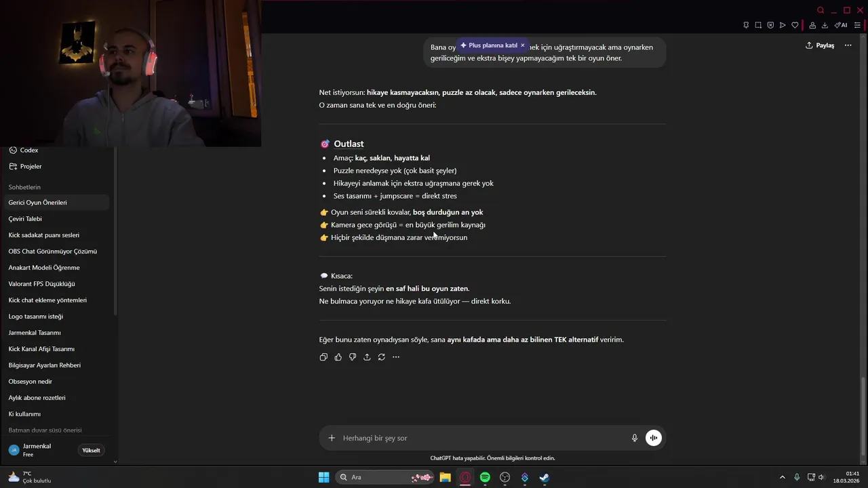Open the weather widget showing 7°C
868x488 pixels.
(x=30, y=477)
